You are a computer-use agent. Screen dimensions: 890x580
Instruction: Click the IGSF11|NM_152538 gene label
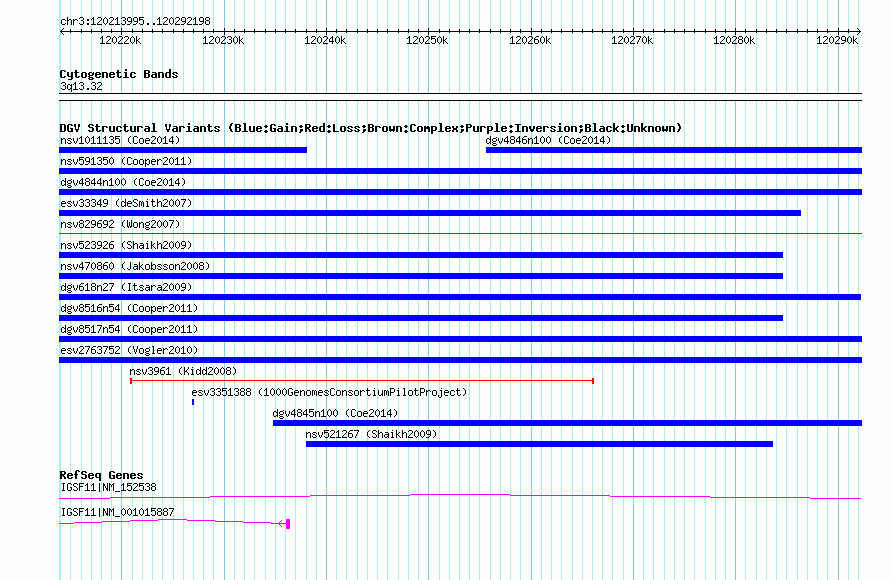click(x=108, y=487)
